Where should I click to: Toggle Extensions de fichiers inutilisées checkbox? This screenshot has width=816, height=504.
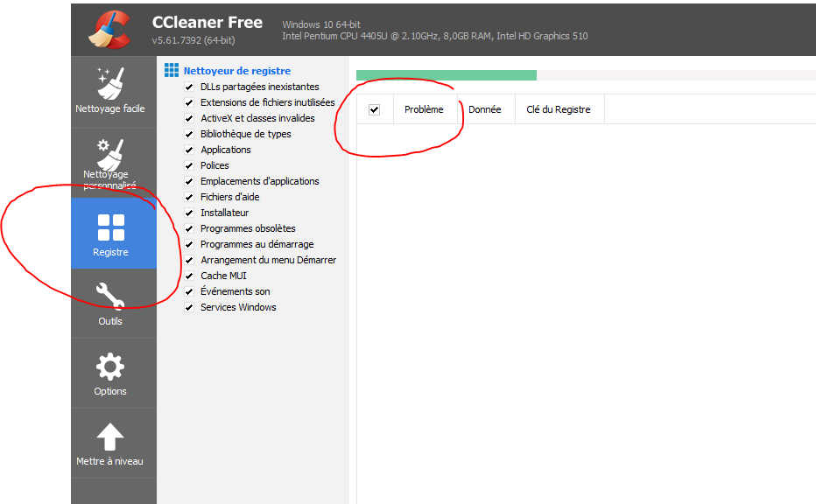[189, 102]
